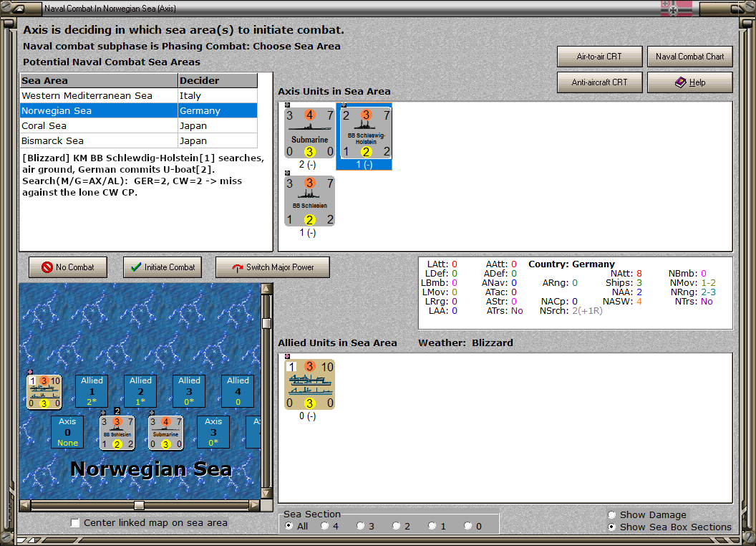Open the Naval Combat Chart

690,57
